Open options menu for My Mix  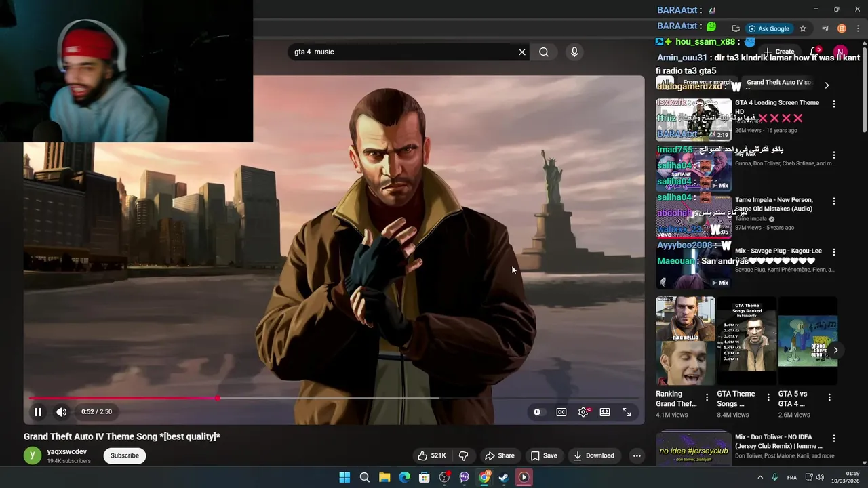coord(834,155)
